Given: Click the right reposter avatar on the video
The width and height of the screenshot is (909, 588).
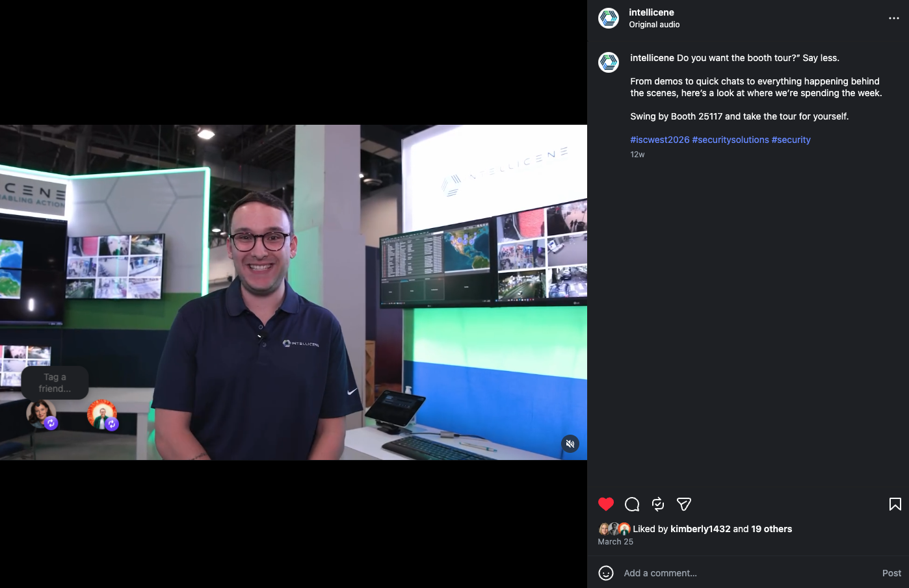Looking at the screenshot, I should (x=102, y=415).
